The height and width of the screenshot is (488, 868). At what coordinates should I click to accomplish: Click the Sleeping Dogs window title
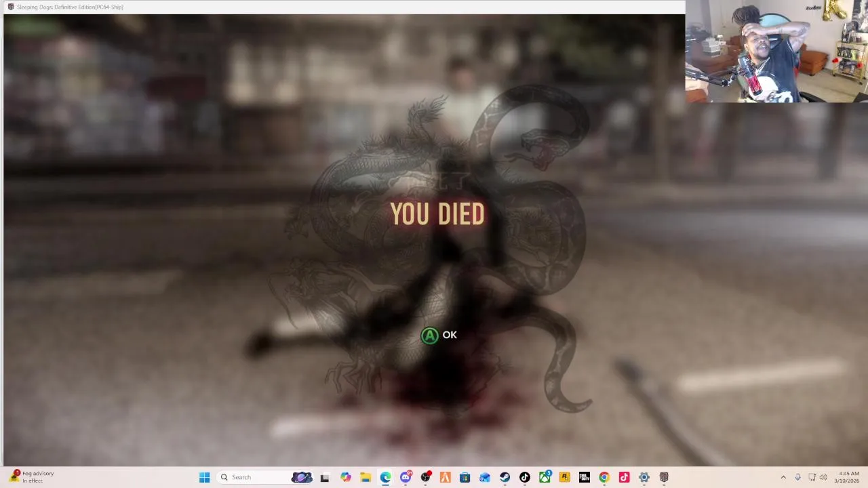(x=70, y=7)
